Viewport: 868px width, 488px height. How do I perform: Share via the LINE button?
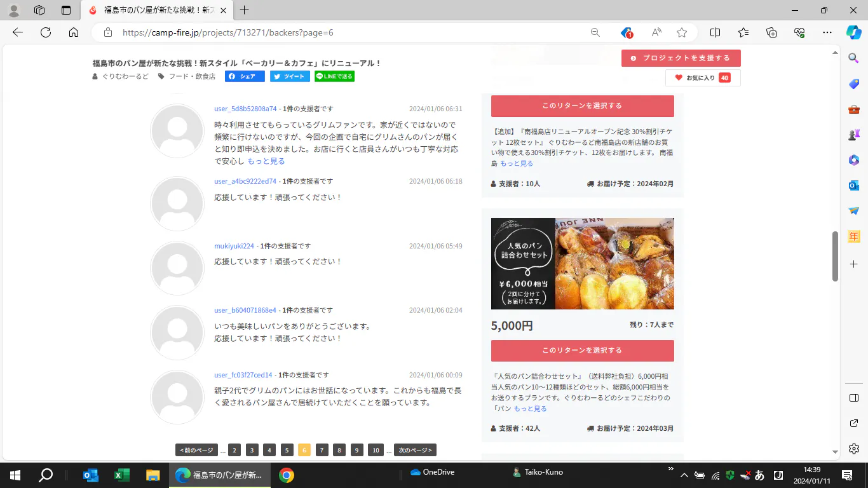pyautogui.click(x=334, y=76)
